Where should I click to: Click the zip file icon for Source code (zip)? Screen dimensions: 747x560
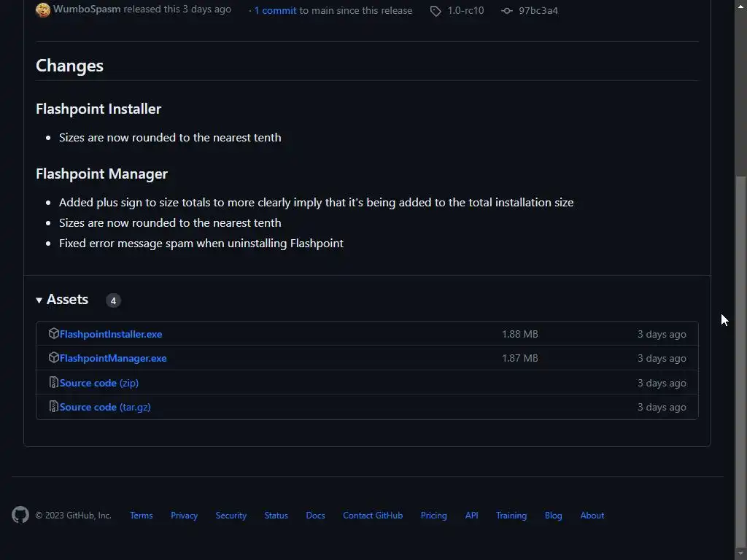coord(53,383)
